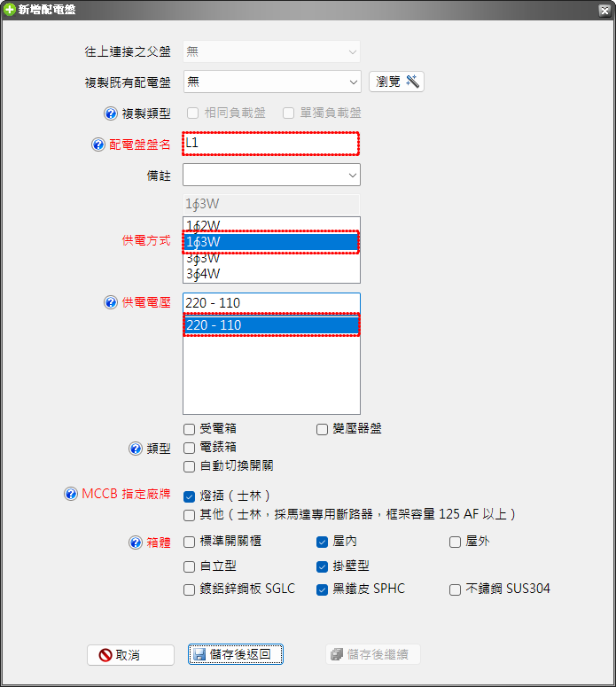The width and height of the screenshot is (616, 687).
Task: Select the highlighted 220 - 110 voltage item
Action: (271, 325)
